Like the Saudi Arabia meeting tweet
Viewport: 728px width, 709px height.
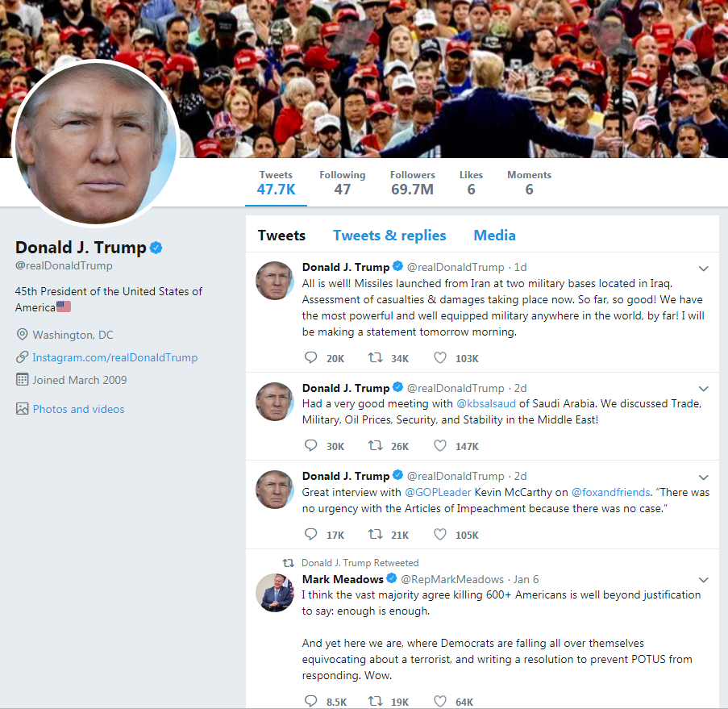(439, 445)
